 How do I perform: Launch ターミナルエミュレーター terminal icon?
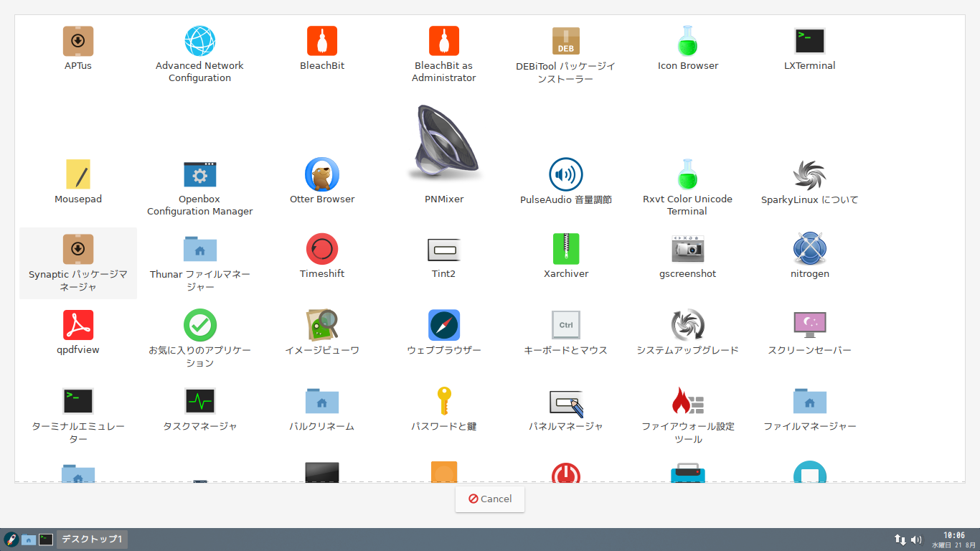tap(78, 401)
